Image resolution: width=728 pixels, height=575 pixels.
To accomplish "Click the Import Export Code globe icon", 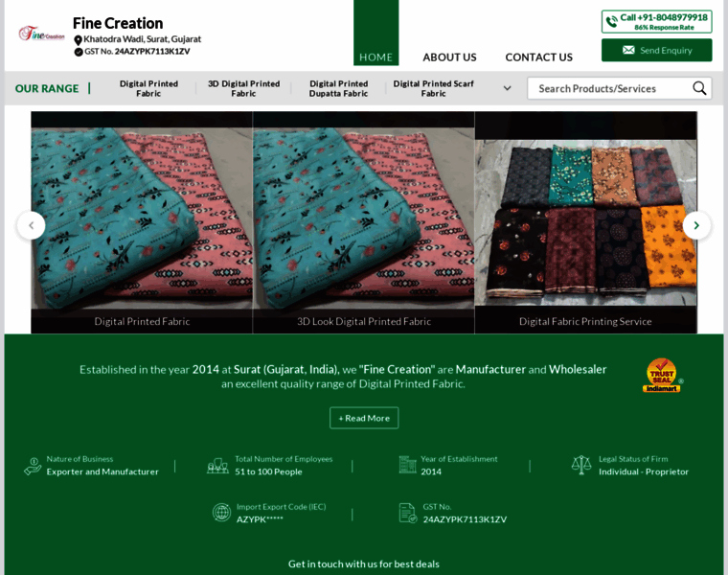I will click(221, 513).
